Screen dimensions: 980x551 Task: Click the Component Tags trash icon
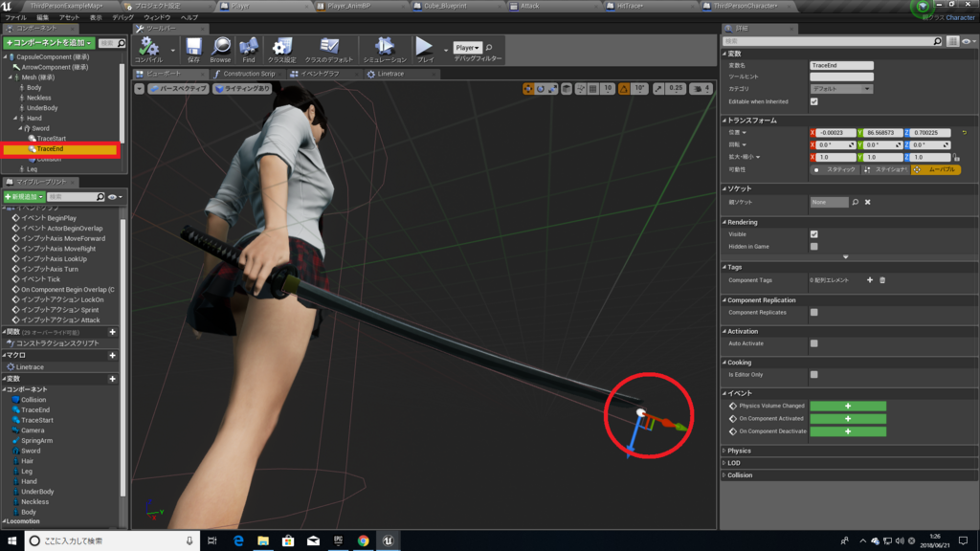tap(882, 280)
